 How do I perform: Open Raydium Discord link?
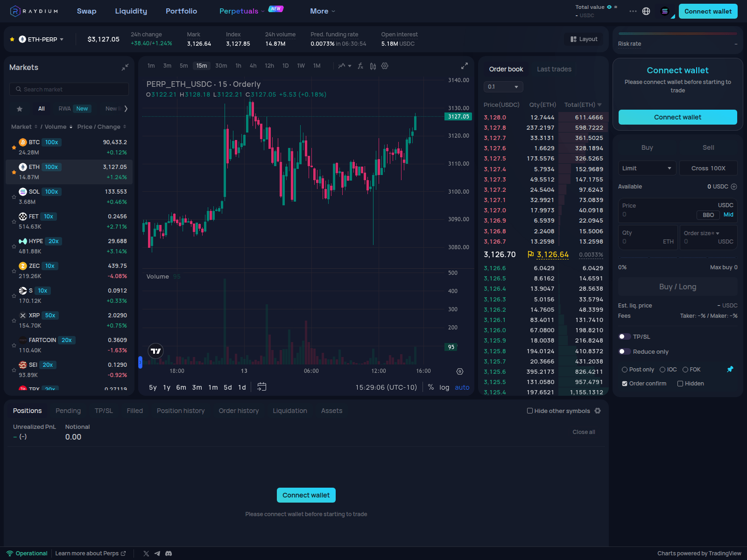(169, 553)
